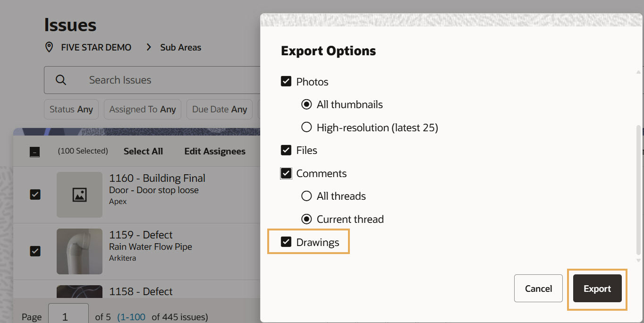Select High-resolution (latest 25) photos
644x323 pixels.
[306, 127]
